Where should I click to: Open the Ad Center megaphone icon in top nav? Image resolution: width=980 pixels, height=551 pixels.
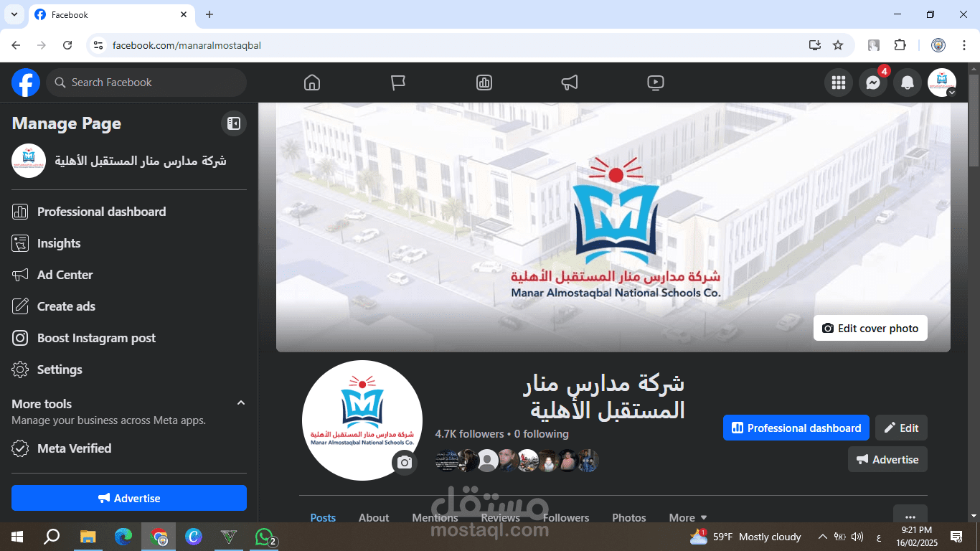click(570, 83)
